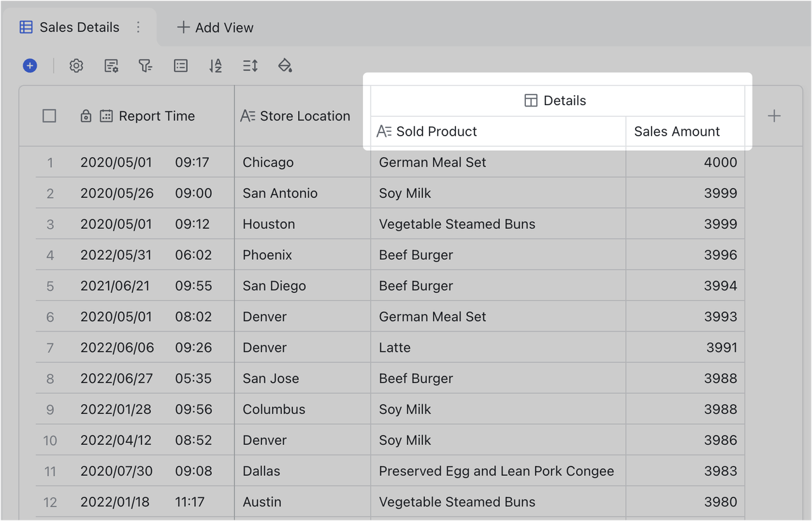Screen dimensions: 812x521
Task: Click Add View to create a new view
Action: point(215,27)
